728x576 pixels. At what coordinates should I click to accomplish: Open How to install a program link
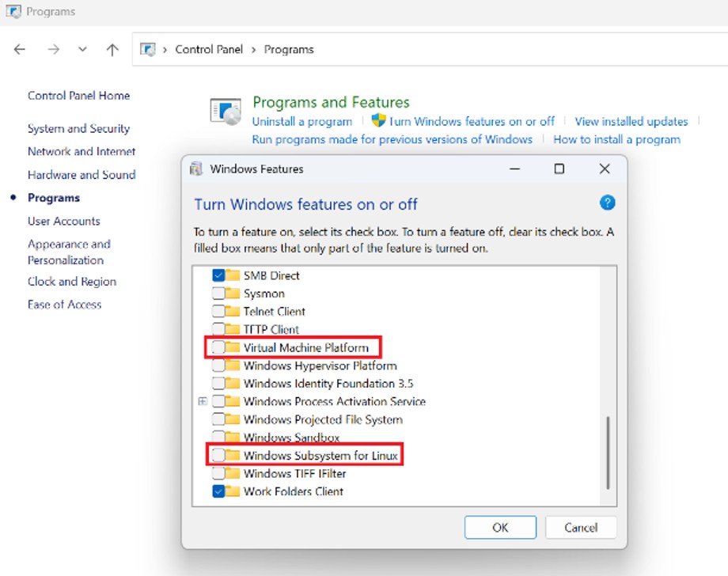pyautogui.click(x=616, y=140)
